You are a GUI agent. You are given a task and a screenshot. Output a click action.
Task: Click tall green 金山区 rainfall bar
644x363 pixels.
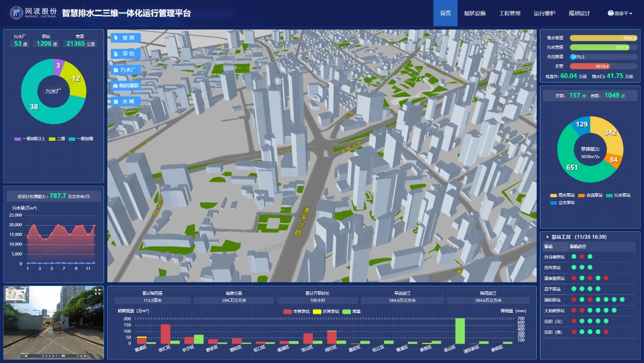[x=460, y=330]
